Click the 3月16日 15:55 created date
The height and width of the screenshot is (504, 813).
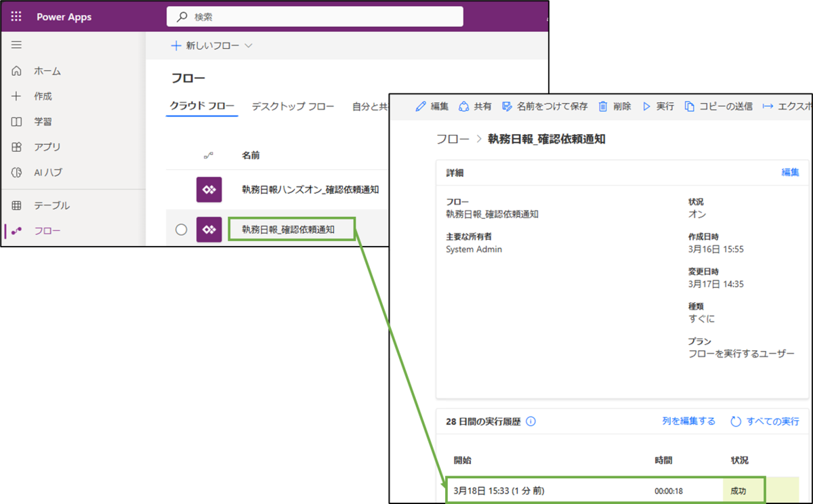coord(716,249)
